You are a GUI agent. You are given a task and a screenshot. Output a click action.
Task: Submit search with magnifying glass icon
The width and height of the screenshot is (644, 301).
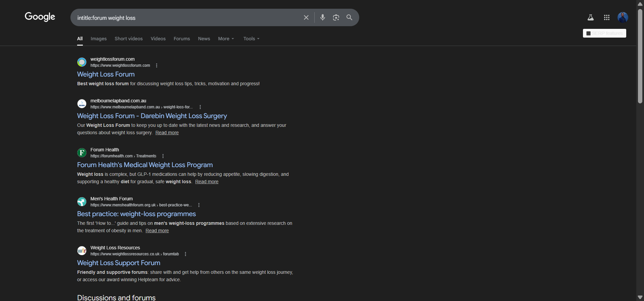[x=350, y=17]
